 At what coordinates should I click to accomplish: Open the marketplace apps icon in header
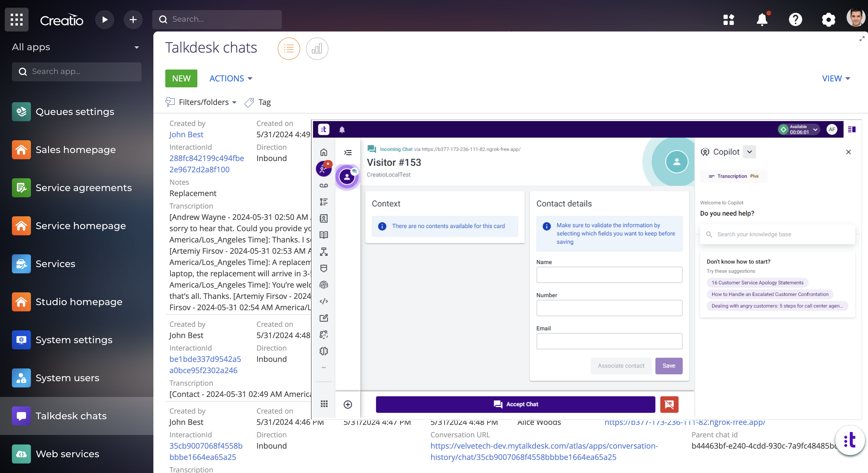click(x=729, y=20)
